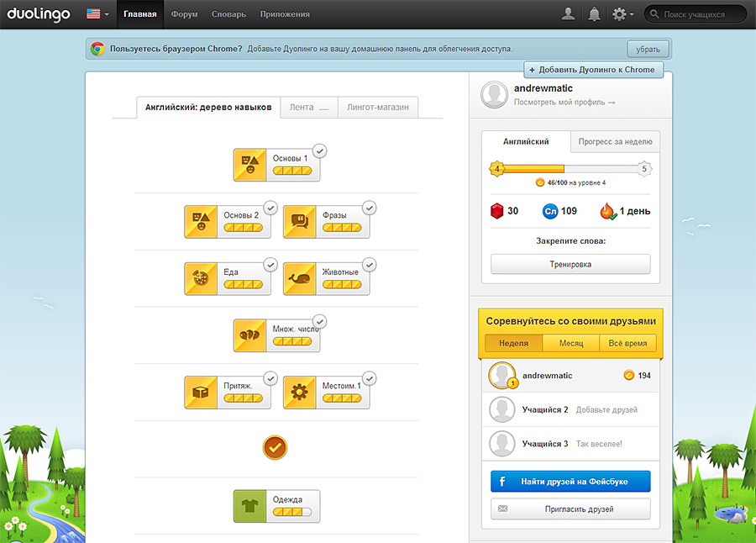Switch to the Лингот-магазин tab
The width and height of the screenshot is (756, 543).
coord(378,107)
